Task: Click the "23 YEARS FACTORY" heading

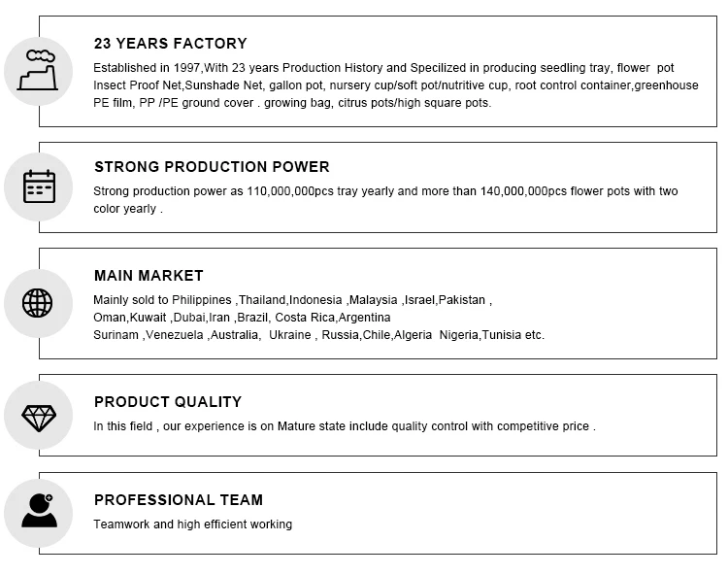Action: pyautogui.click(x=171, y=44)
